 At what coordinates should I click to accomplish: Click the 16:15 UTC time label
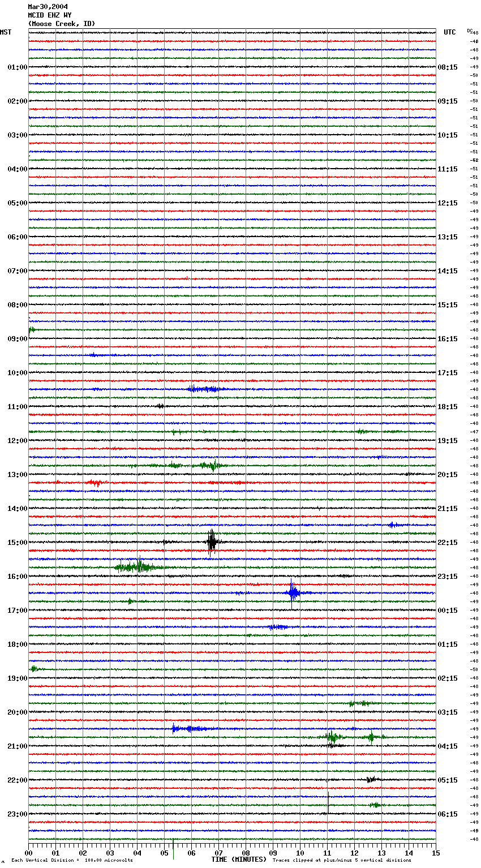tap(448, 339)
